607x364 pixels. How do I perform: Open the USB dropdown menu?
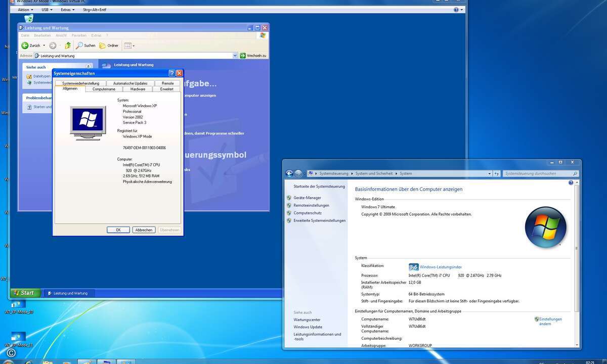click(47, 10)
